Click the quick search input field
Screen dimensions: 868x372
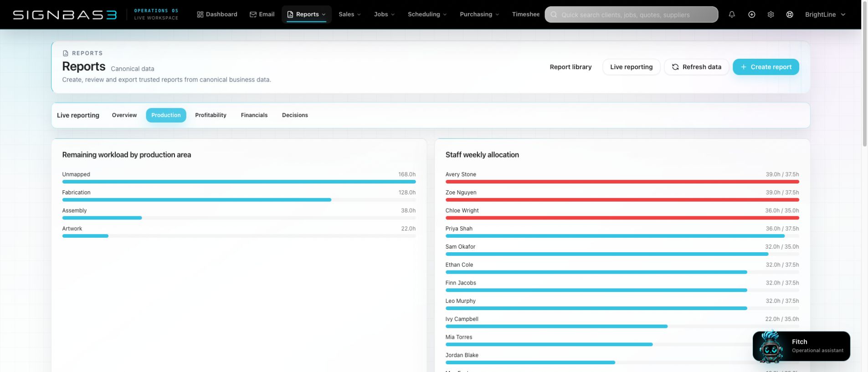(631, 15)
